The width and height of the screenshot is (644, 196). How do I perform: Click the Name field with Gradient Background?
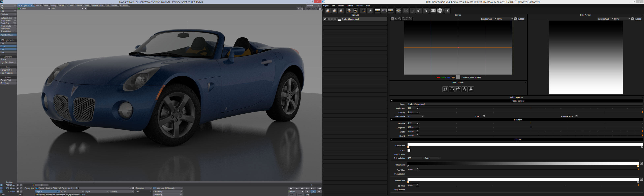click(x=525, y=104)
